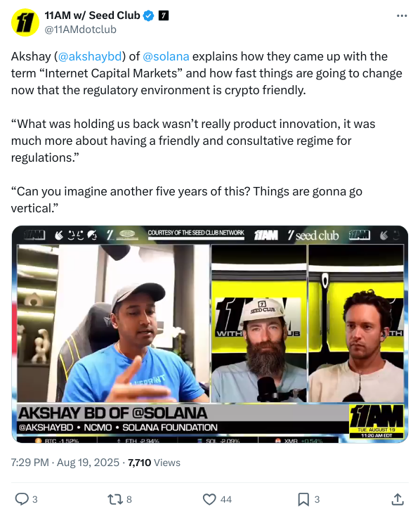Screen dimensions: 420x516
Task: Bookmark this post
Action: (x=303, y=499)
